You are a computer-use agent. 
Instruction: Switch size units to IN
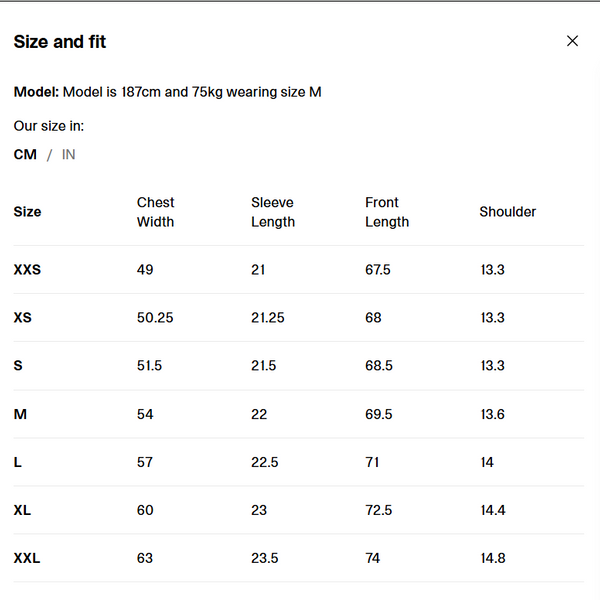pos(68,155)
